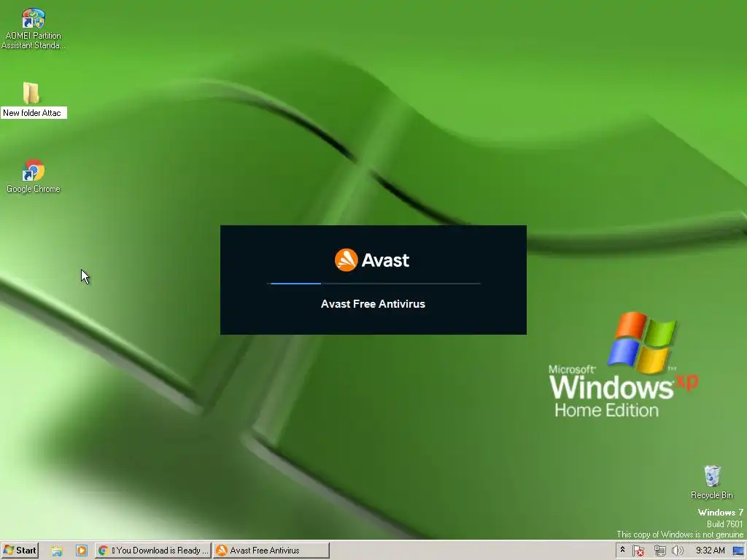
Task: Open volume speaker tray icon
Action: pyautogui.click(x=678, y=551)
